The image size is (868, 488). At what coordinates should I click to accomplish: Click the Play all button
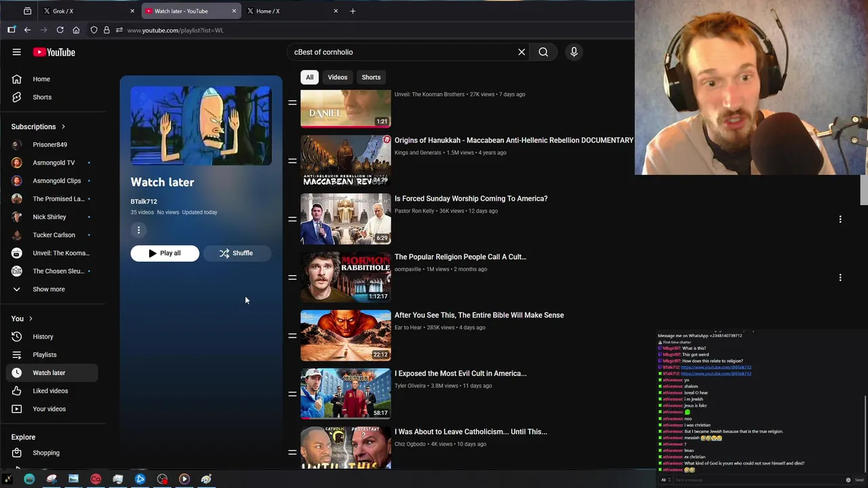point(165,253)
